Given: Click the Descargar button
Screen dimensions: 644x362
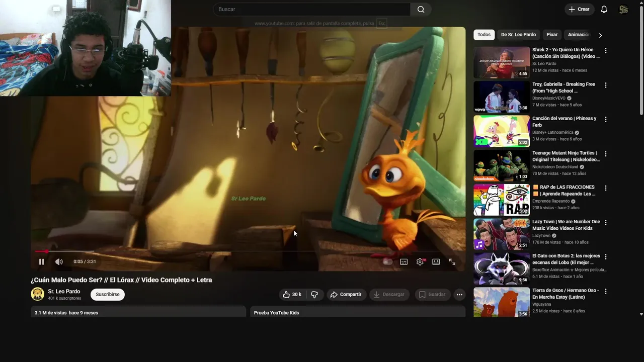Looking at the screenshot, I should [x=389, y=295].
